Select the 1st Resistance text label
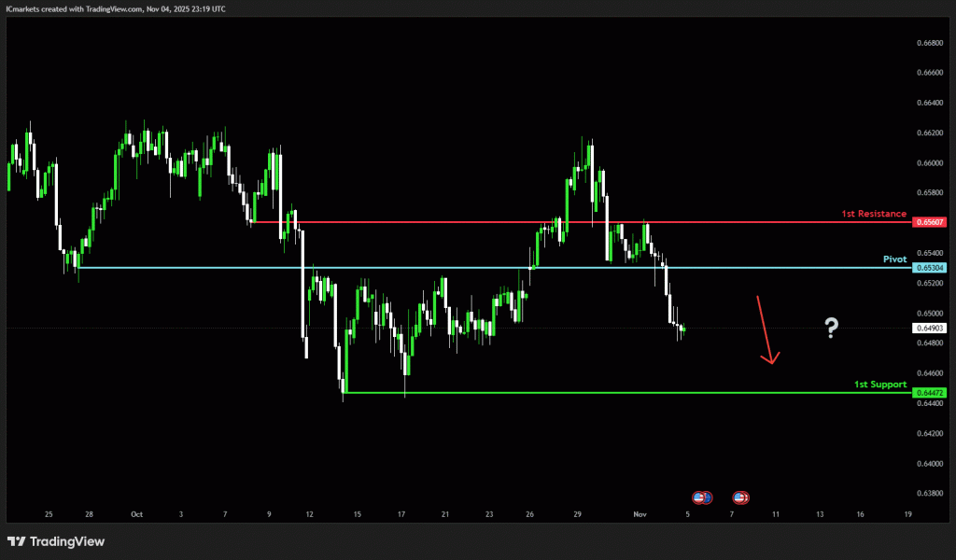956x560 pixels. pos(874,214)
